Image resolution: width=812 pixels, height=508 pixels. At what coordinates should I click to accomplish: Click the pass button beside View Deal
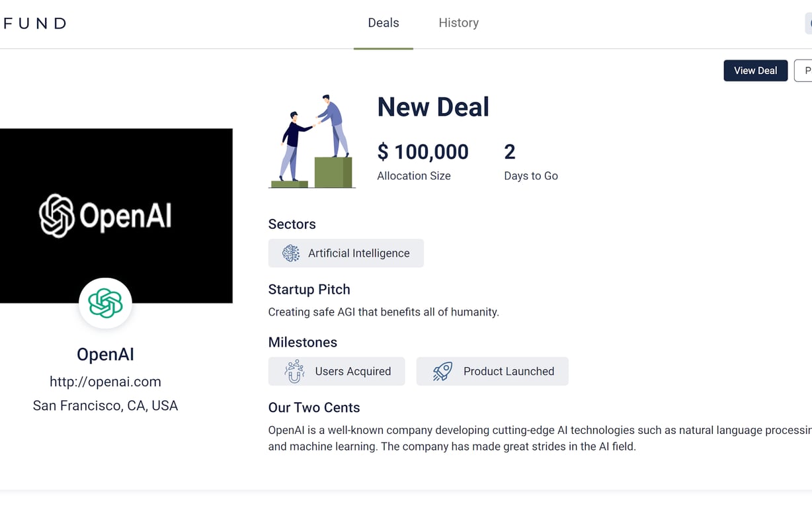click(x=803, y=70)
